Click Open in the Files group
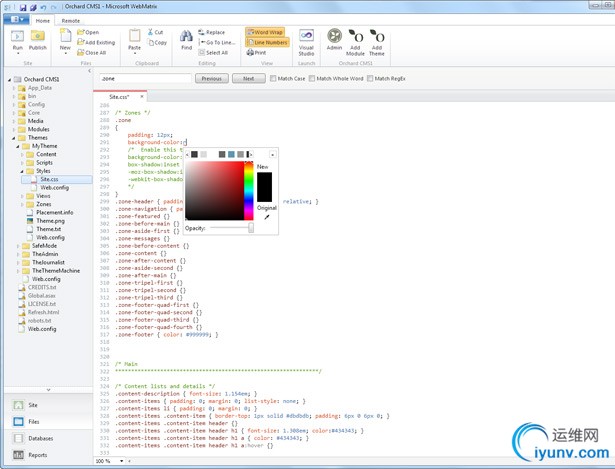615x469 pixels. (88, 32)
